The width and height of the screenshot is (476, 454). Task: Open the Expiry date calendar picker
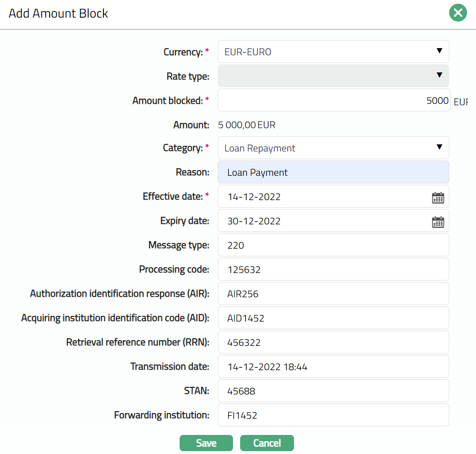[x=437, y=221]
